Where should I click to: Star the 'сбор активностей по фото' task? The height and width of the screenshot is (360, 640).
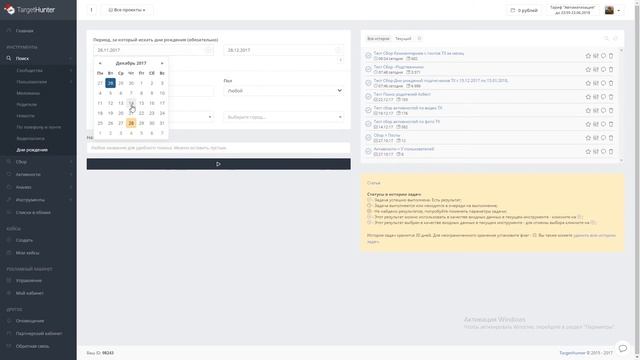click(588, 124)
